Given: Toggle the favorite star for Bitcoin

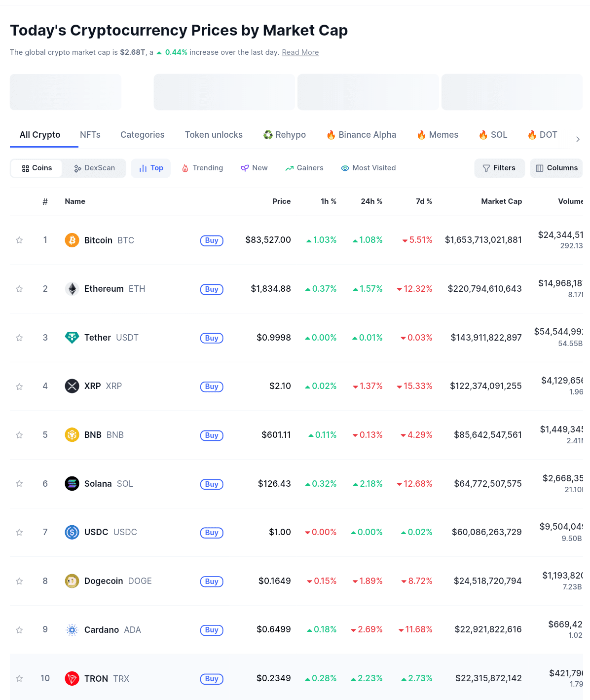Looking at the screenshot, I should point(19,240).
